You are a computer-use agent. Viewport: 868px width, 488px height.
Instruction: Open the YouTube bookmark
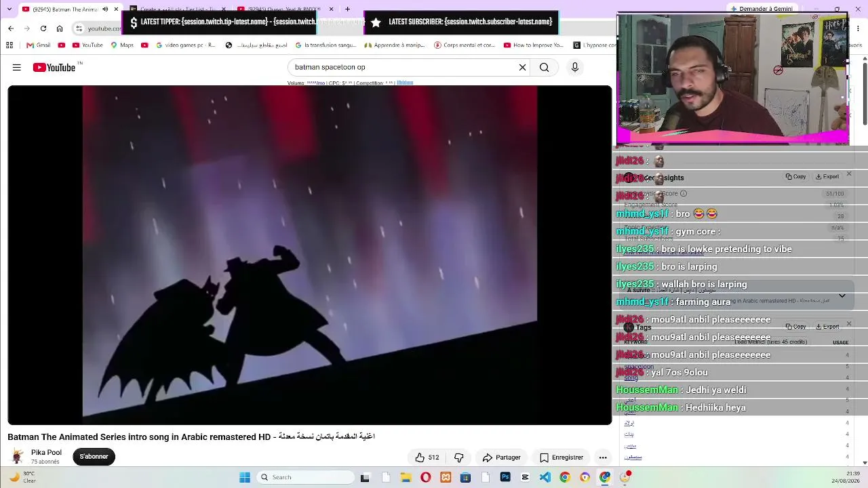click(x=87, y=45)
